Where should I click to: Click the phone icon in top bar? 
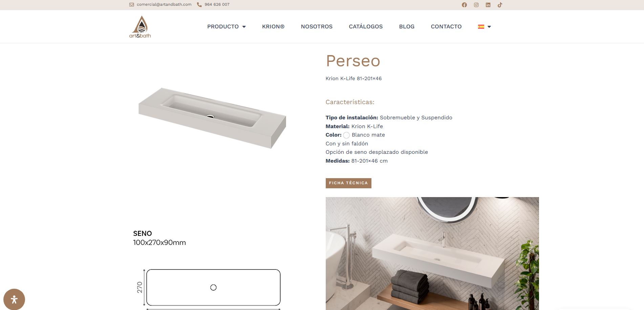pyautogui.click(x=199, y=5)
